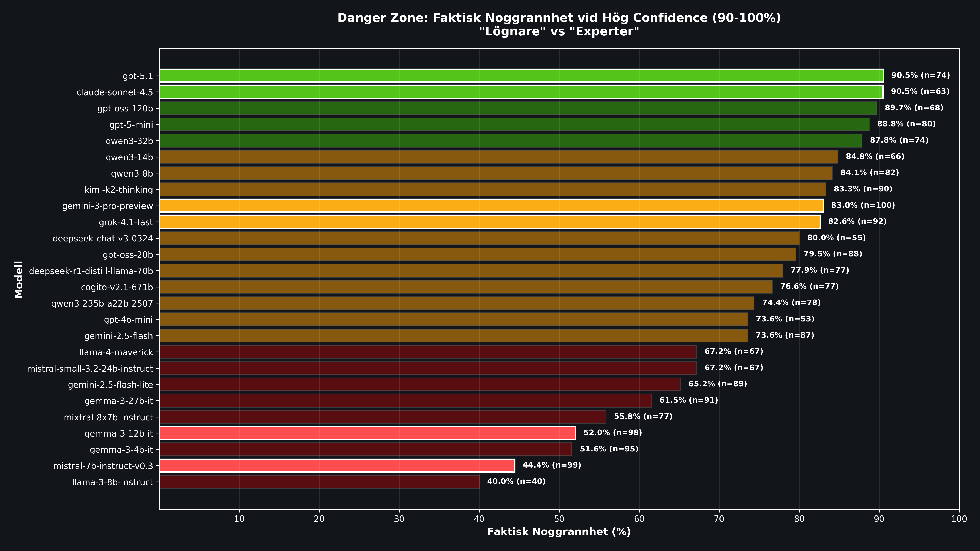Click the gpt-5.1 bright green bar
Viewport: 980px width, 551px height.
pos(521,76)
